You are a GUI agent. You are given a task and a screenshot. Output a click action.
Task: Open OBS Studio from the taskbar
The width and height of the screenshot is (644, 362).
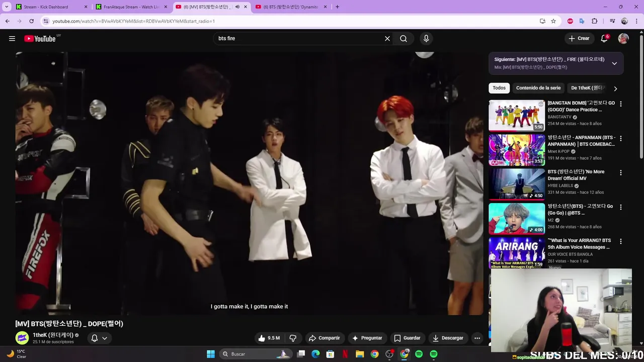[x=389, y=354]
